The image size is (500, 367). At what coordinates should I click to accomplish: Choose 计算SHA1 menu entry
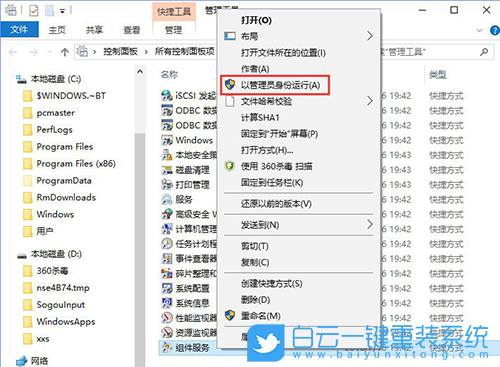(x=260, y=118)
